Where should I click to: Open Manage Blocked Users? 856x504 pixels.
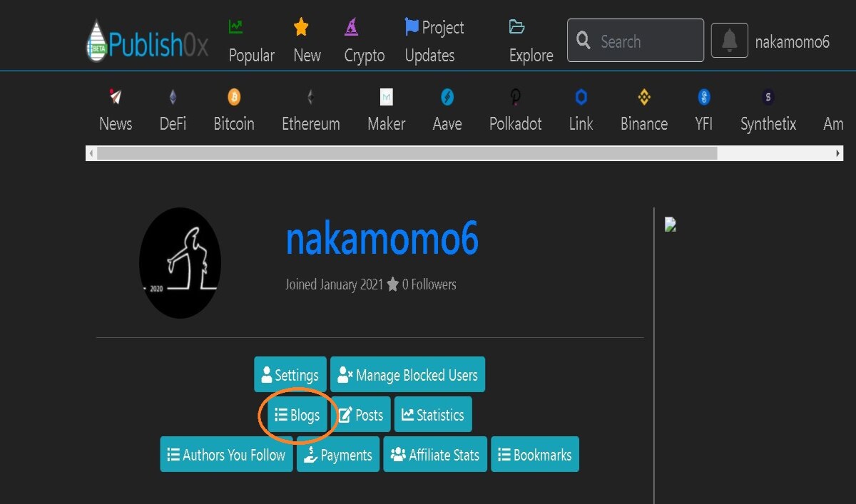pyautogui.click(x=407, y=374)
